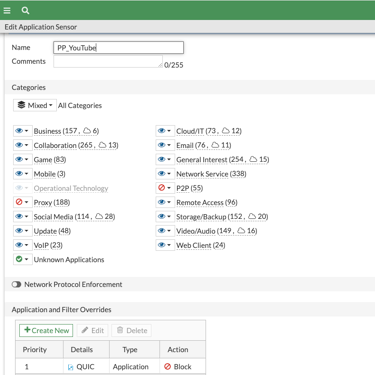375x375 pixels.
Task: Click the Storage/Backup (152) label
Action: 222,217
